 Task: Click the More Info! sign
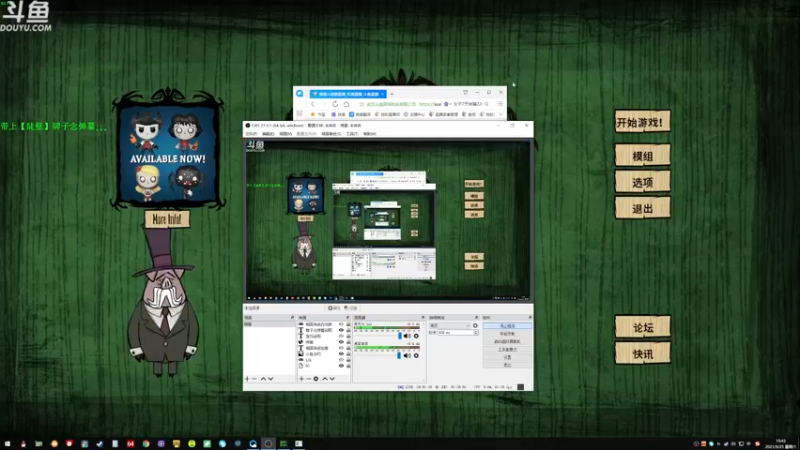tap(167, 219)
